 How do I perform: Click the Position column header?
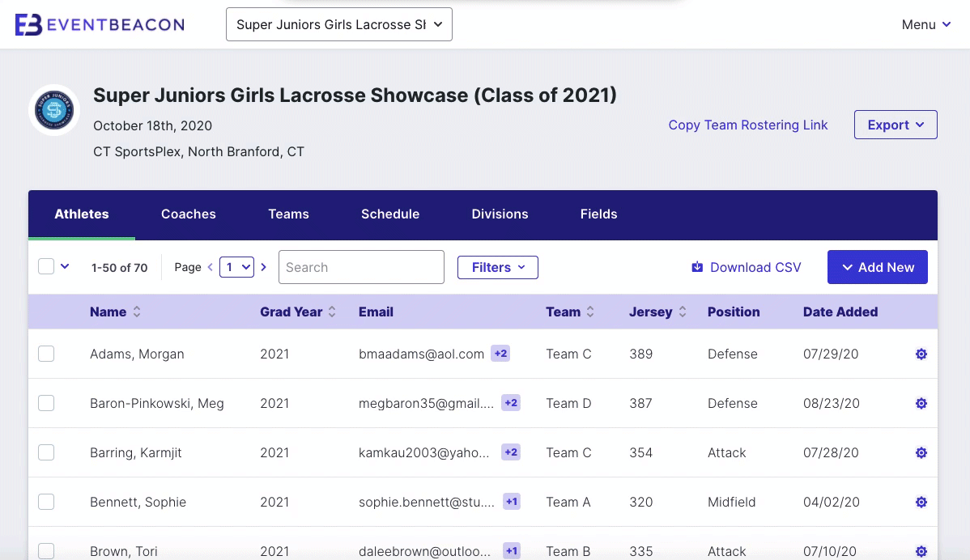pyautogui.click(x=734, y=312)
